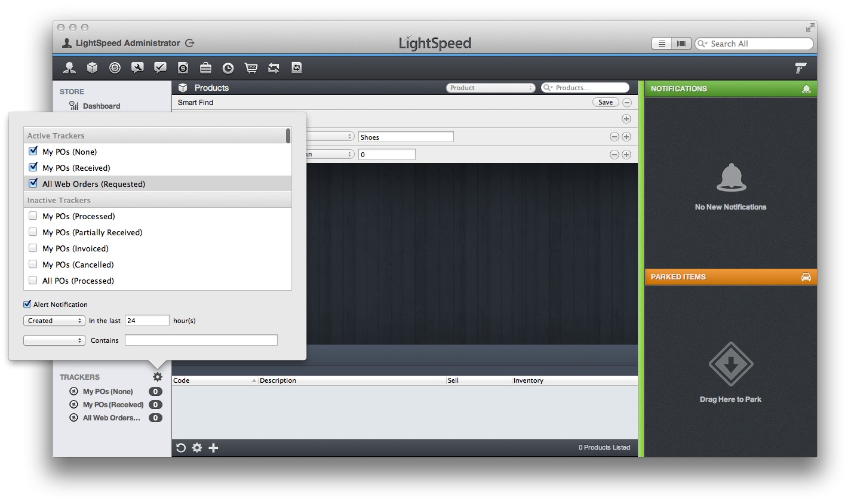This screenshot has height=504, width=851.
Task: Click the shopping cart toolbar icon
Action: [x=251, y=68]
